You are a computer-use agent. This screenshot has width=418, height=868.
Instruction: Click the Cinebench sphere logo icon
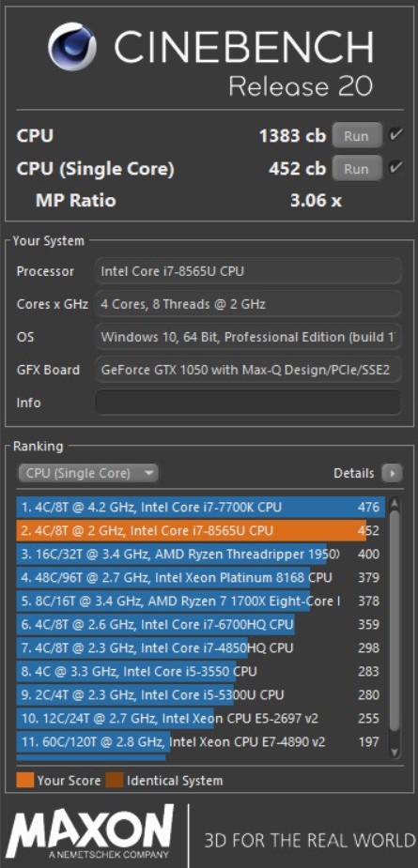pos(71,47)
